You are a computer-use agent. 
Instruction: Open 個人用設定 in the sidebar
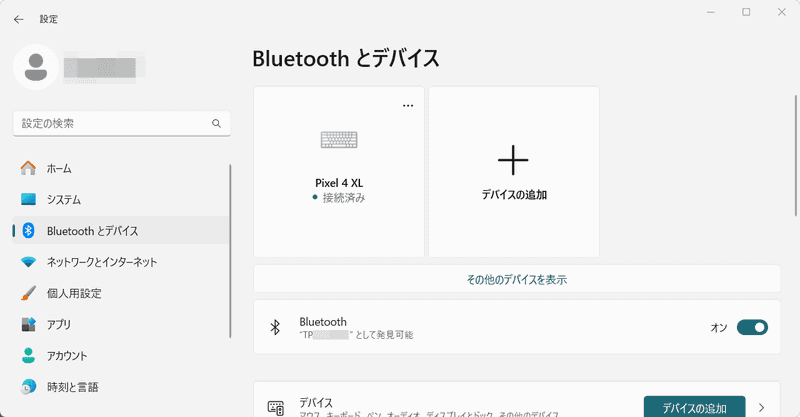[x=121, y=293]
